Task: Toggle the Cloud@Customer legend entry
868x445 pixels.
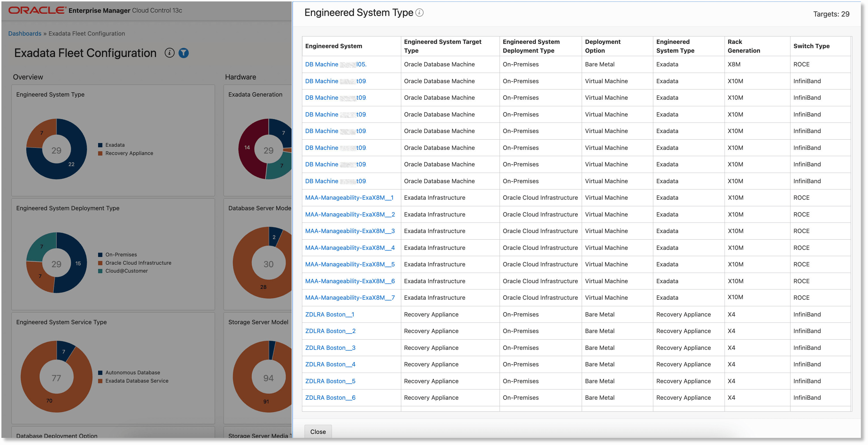Action: click(x=126, y=271)
